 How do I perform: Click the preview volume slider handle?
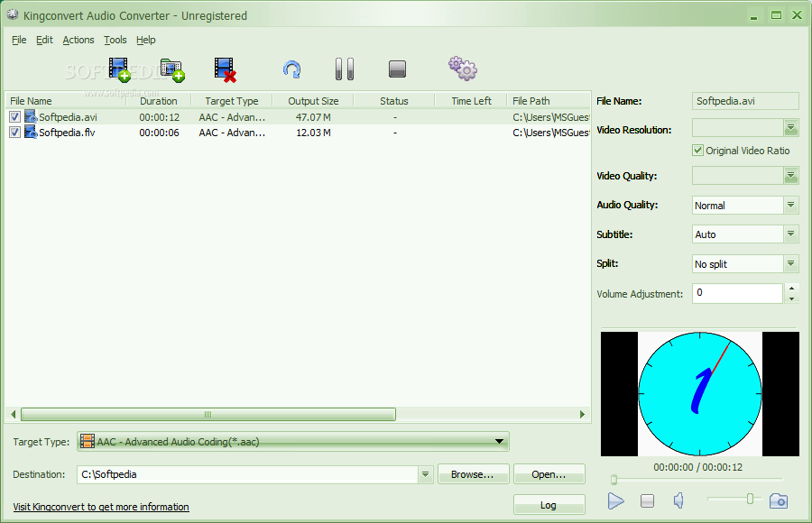(x=750, y=499)
